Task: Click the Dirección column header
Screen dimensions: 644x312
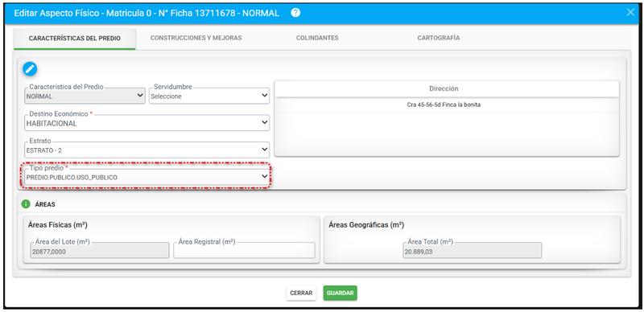Action: [x=447, y=88]
